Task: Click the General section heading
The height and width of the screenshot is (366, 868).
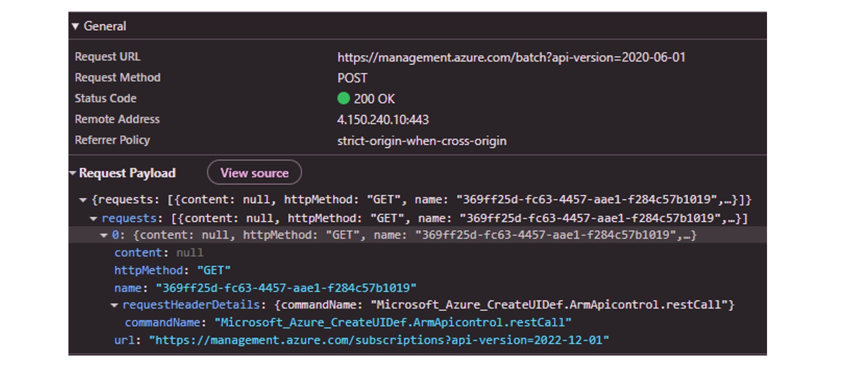Action: (x=105, y=26)
